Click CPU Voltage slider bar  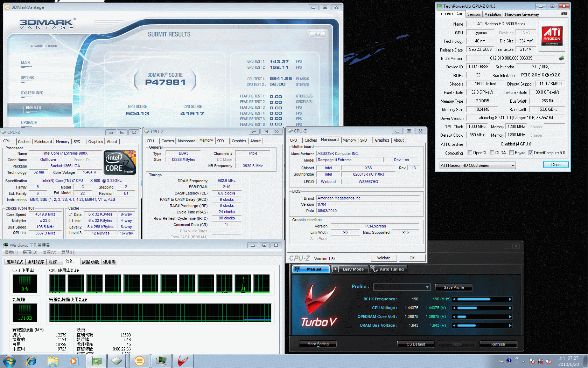tap(482, 308)
